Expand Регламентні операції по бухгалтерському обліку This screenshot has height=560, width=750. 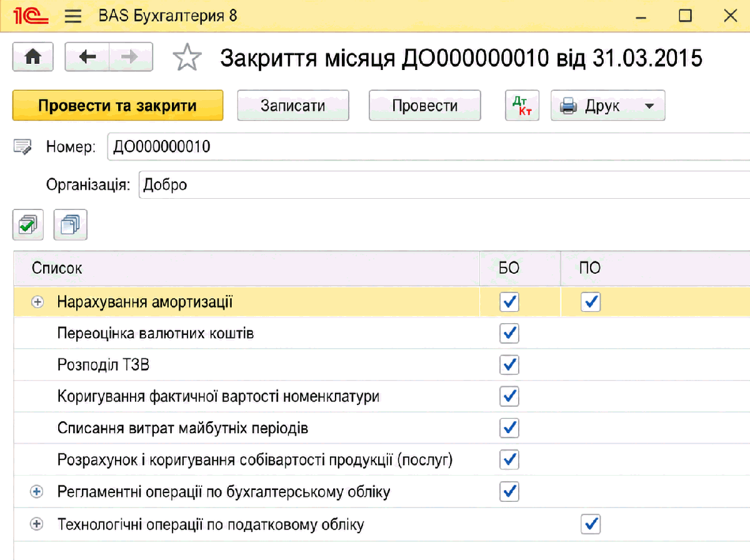(x=37, y=492)
